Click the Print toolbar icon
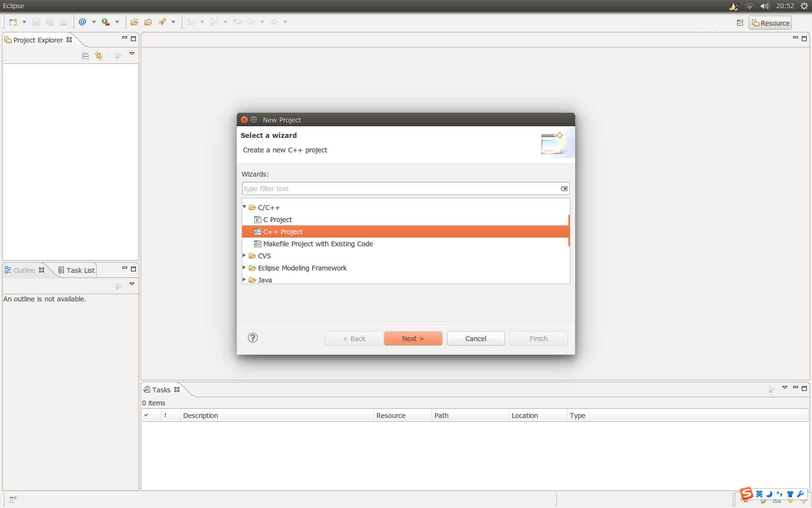This screenshot has height=508, width=812. point(63,22)
